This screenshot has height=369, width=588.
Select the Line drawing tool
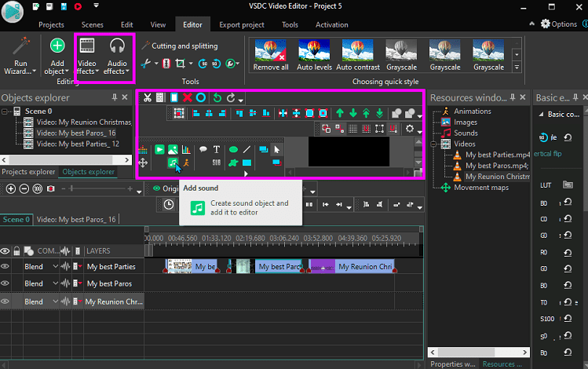[x=247, y=150]
